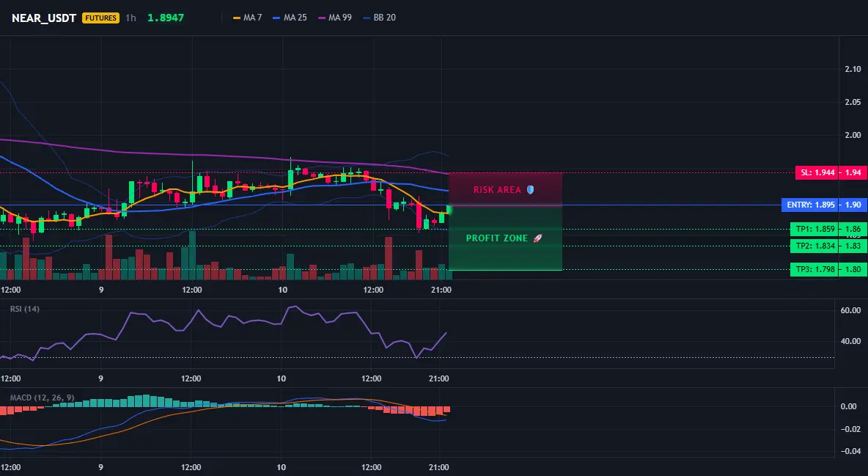
Task: Click the TP3: 1.798 price tag
Action: click(814, 269)
